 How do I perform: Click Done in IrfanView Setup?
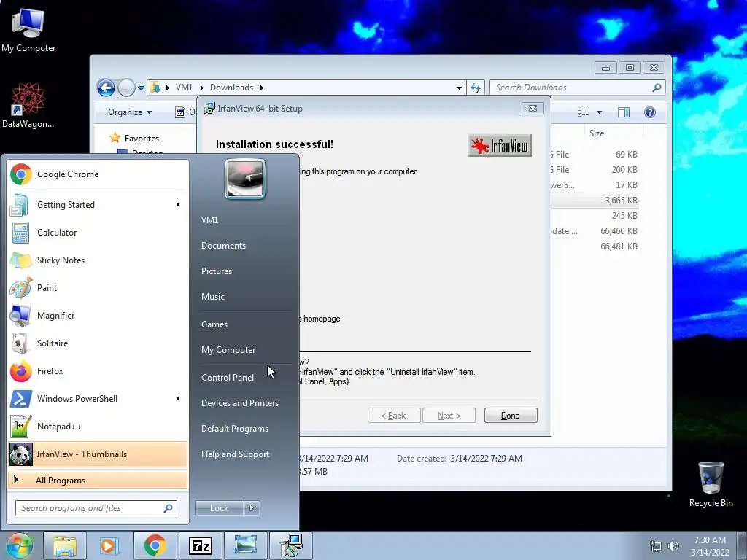coord(511,416)
